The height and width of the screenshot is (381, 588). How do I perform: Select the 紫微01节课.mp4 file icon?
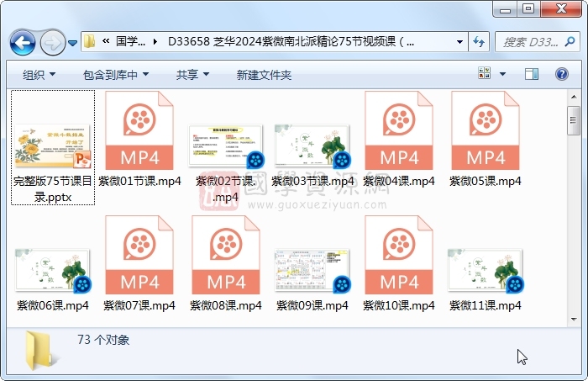click(x=139, y=130)
